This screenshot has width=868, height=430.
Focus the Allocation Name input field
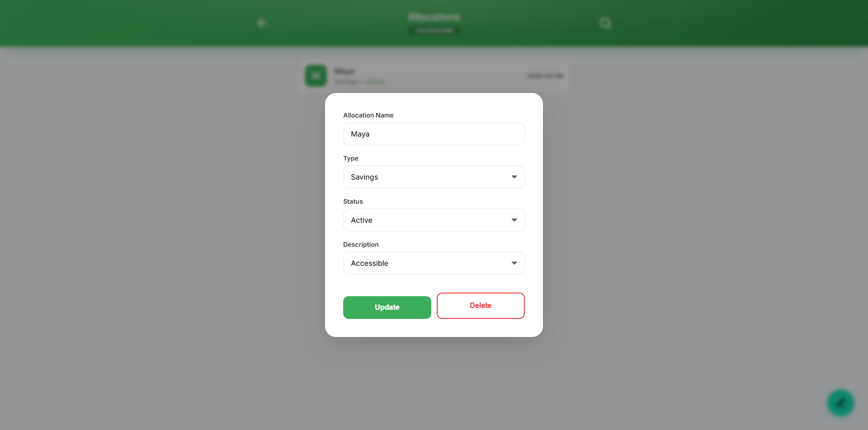click(434, 134)
